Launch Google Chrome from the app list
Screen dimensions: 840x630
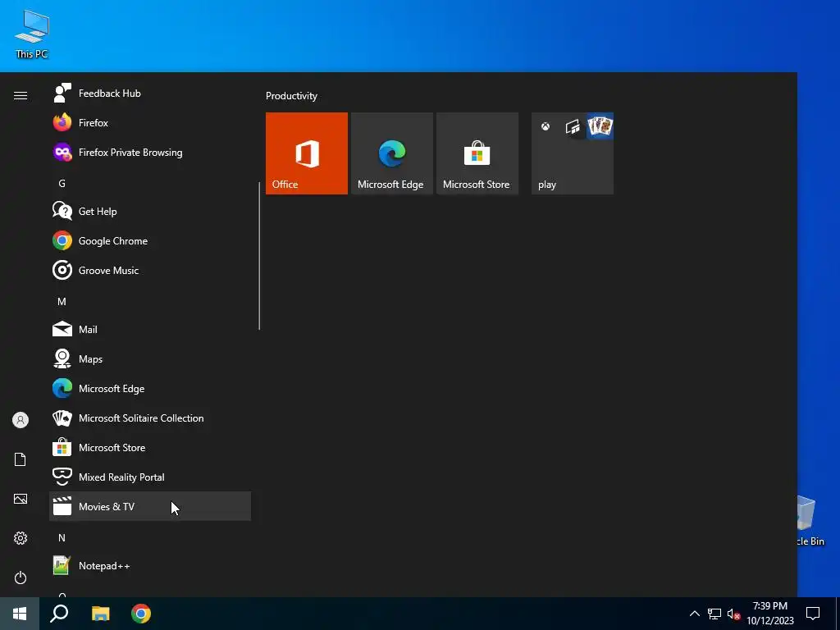point(150,240)
